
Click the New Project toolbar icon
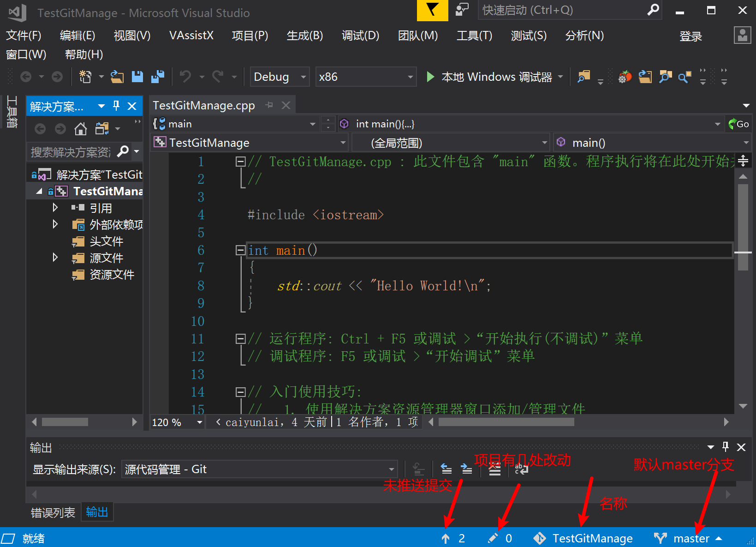[x=85, y=77]
